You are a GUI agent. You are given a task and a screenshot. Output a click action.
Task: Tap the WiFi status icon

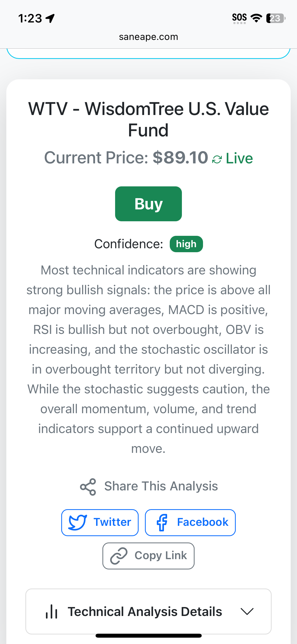click(x=256, y=18)
